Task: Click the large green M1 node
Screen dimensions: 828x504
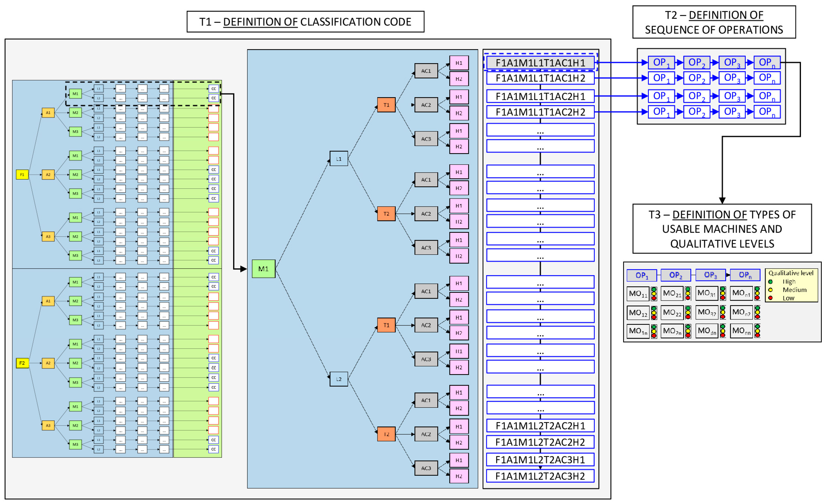Action: click(x=263, y=269)
